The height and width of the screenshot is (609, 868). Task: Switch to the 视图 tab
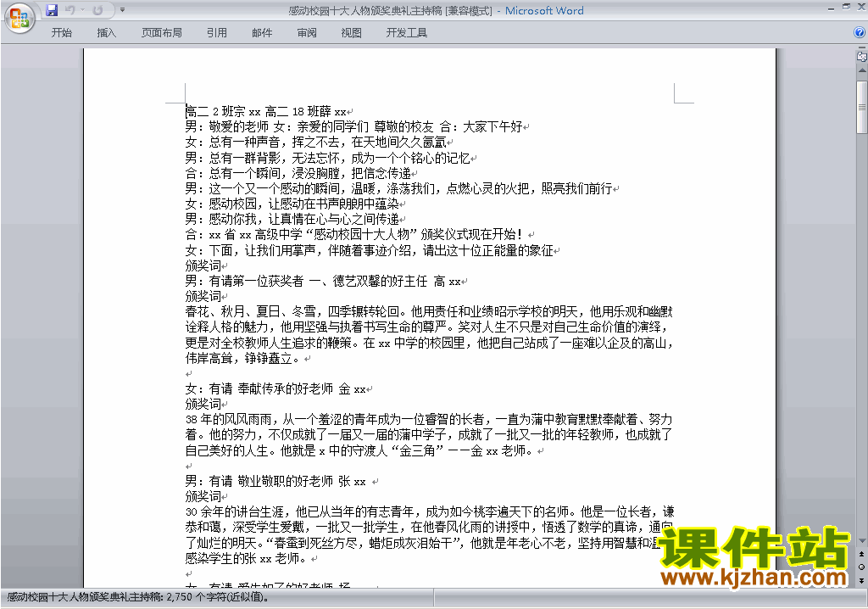(x=352, y=33)
